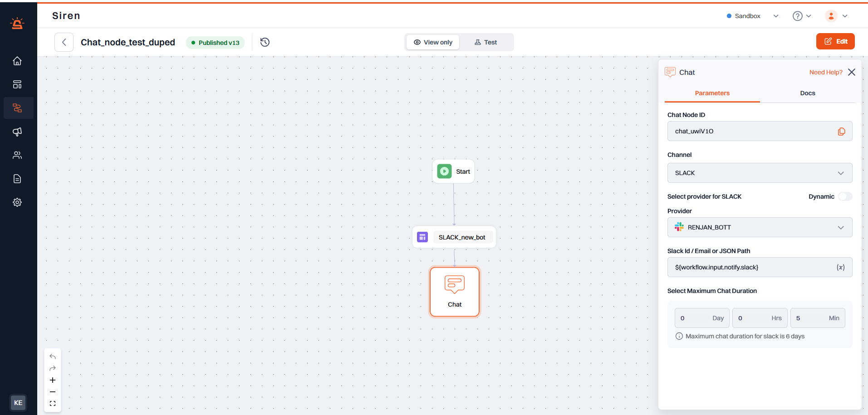Viewport: 868px width, 415px height.
Task: Expand the Channel SLACK dropdown
Action: (x=760, y=173)
